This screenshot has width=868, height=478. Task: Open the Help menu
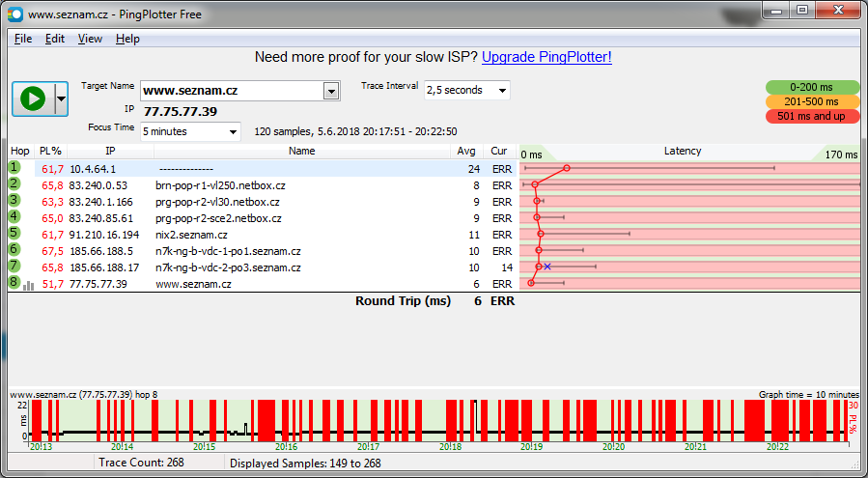click(127, 39)
